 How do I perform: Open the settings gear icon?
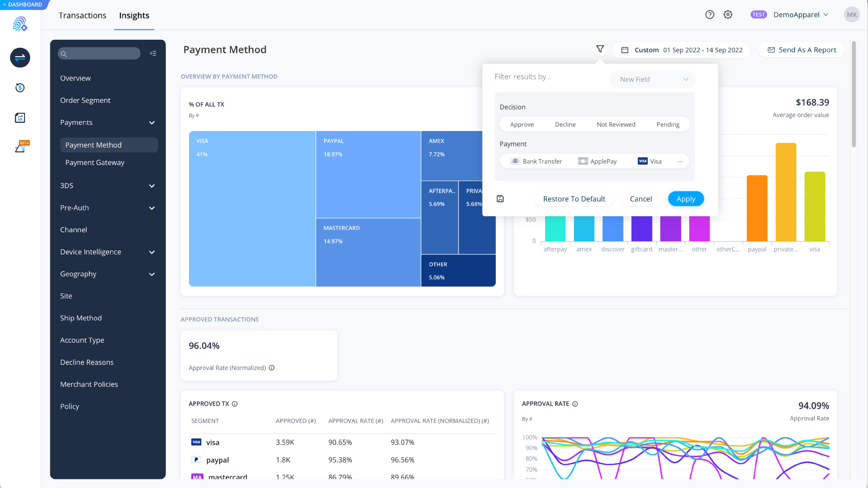point(728,15)
